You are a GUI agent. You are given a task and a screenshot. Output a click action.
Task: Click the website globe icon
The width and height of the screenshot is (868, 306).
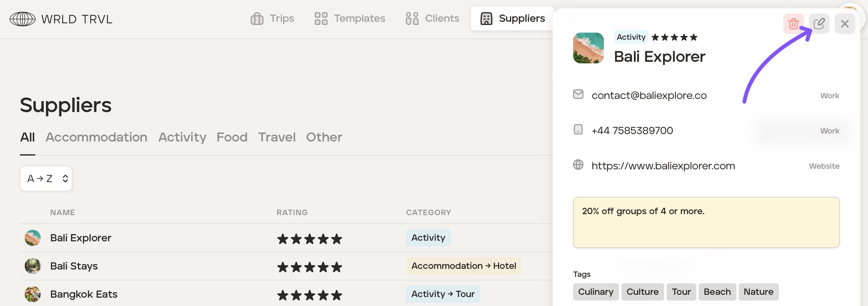pos(578,165)
